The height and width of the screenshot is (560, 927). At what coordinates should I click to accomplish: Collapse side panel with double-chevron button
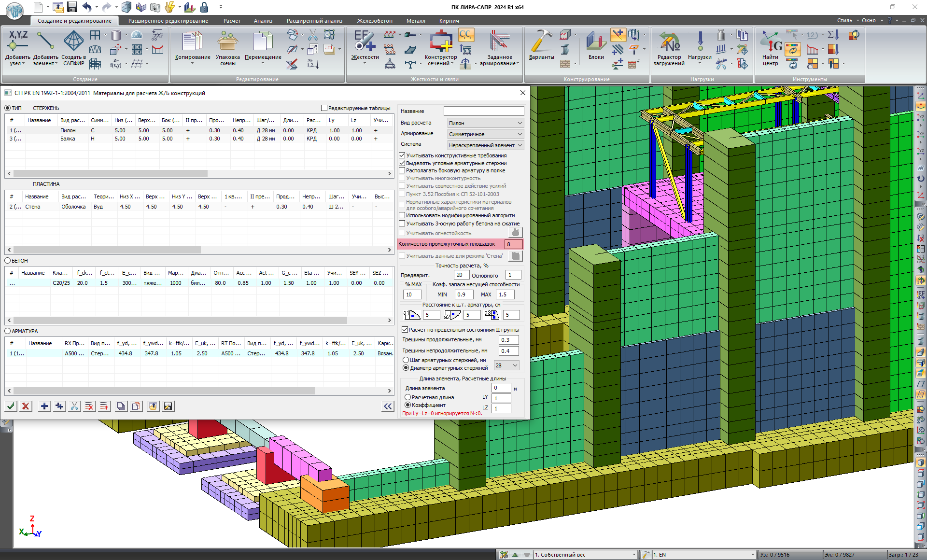pos(388,406)
